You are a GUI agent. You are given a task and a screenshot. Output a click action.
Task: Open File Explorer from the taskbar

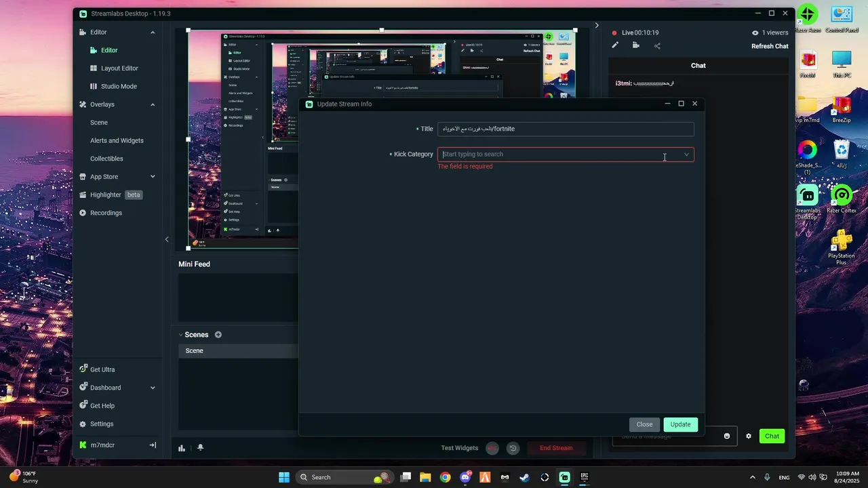coord(425,477)
